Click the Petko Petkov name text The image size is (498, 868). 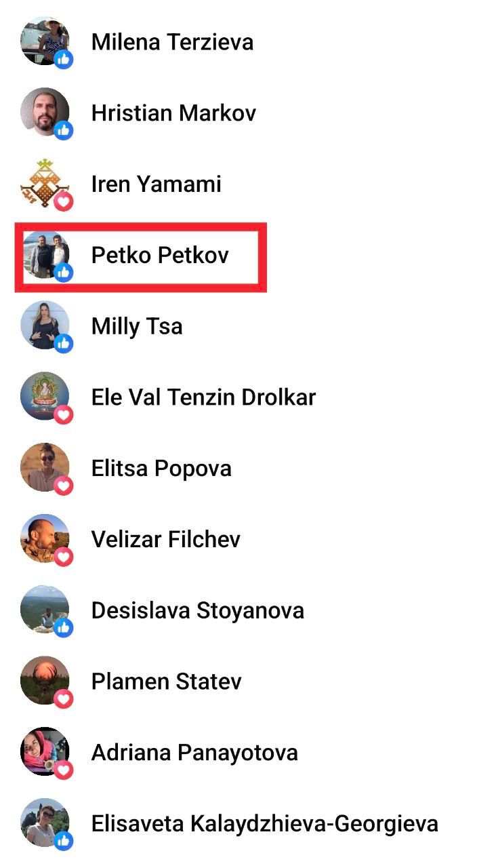pyautogui.click(x=161, y=255)
